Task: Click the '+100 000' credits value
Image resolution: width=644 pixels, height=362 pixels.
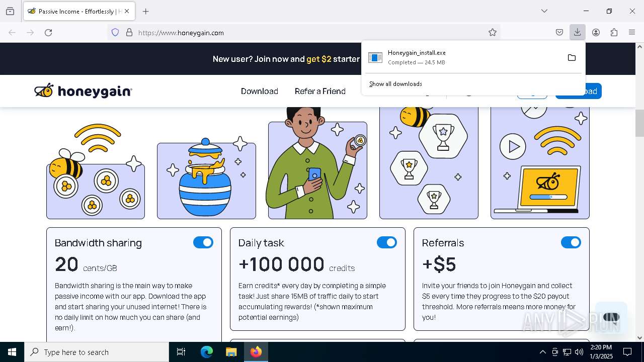Action: (281, 264)
